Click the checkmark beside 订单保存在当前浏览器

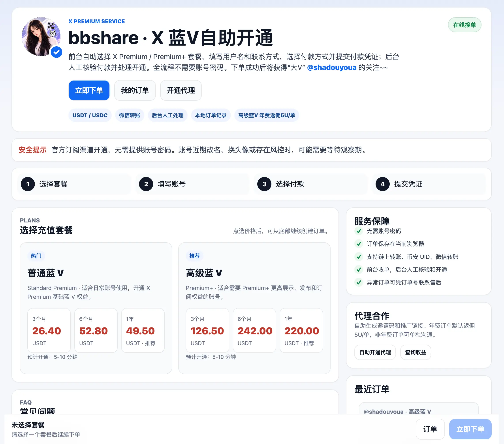(x=359, y=244)
